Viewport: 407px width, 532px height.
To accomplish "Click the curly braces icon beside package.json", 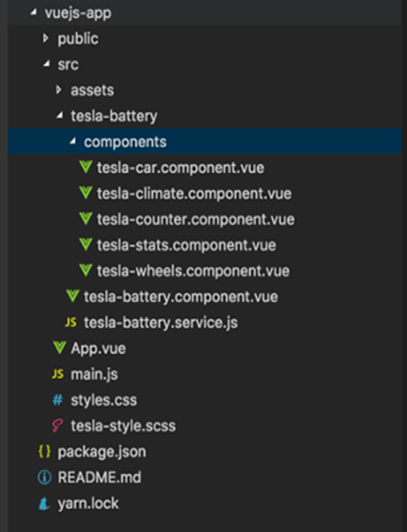I will click(x=45, y=451).
